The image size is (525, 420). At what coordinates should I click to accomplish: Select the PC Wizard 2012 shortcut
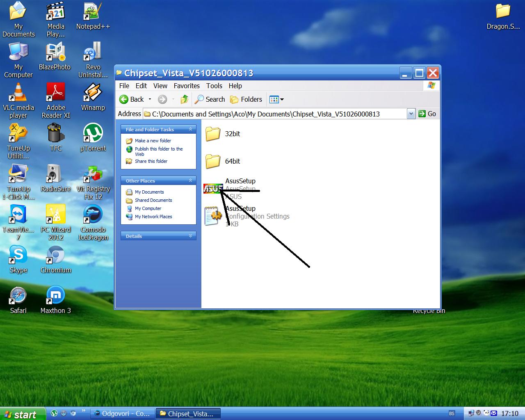(56, 223)
